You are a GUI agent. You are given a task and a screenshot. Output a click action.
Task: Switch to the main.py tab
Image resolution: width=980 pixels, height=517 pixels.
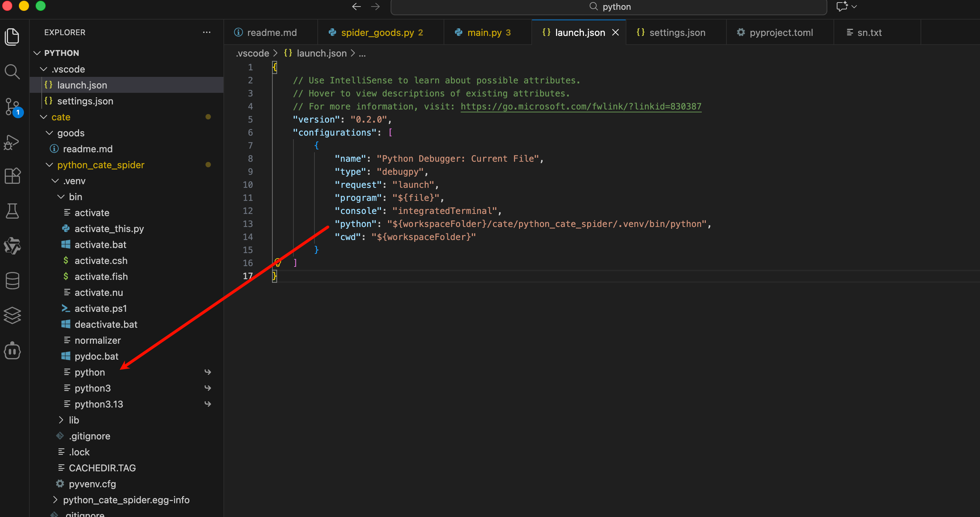pyautogui.click(x=484, y=33)
